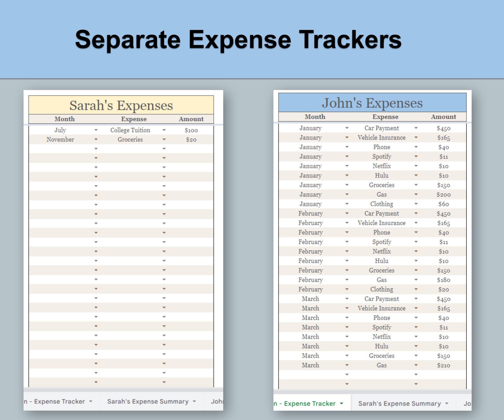
Task: Open the month dropdown for February Netflix entry
Action: [x=347, y=251]
